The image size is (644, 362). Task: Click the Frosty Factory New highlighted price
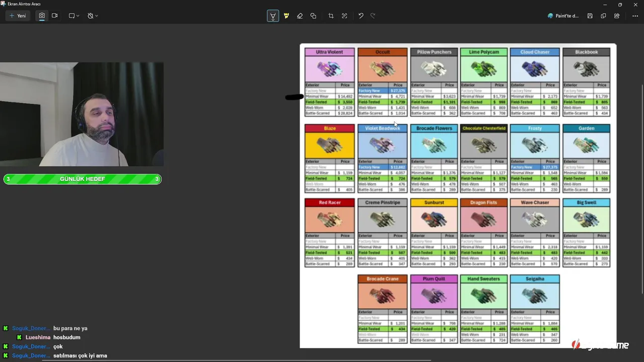pyautogui.click(x=550, y=167)
